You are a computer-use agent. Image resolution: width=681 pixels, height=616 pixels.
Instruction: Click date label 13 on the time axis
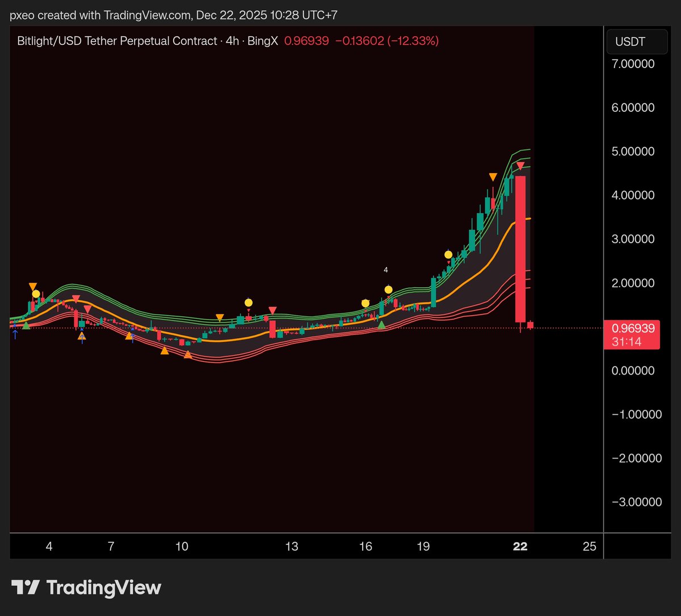coord(291,546)
